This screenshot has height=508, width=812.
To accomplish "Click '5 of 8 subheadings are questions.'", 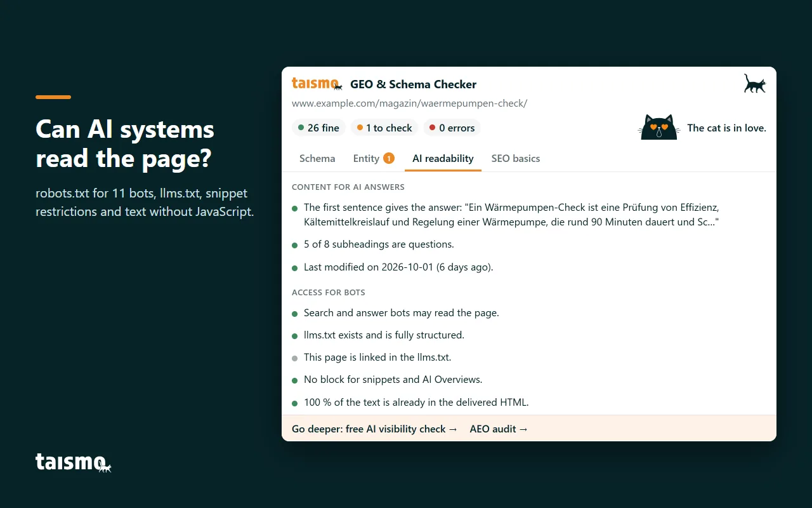I will (x=379, y=244).
